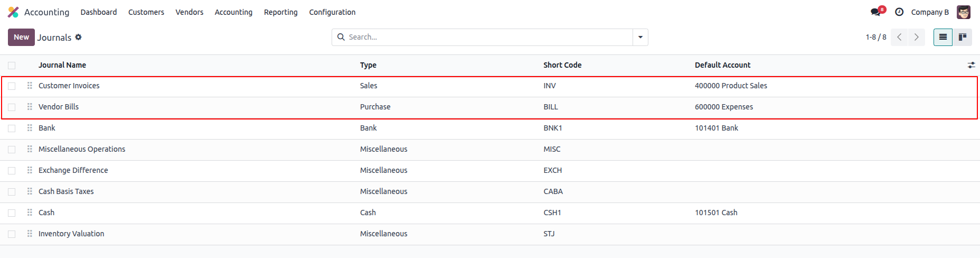Click the CABA short code cell
Screen dimensions: 980x258
(x=553, y=191)
